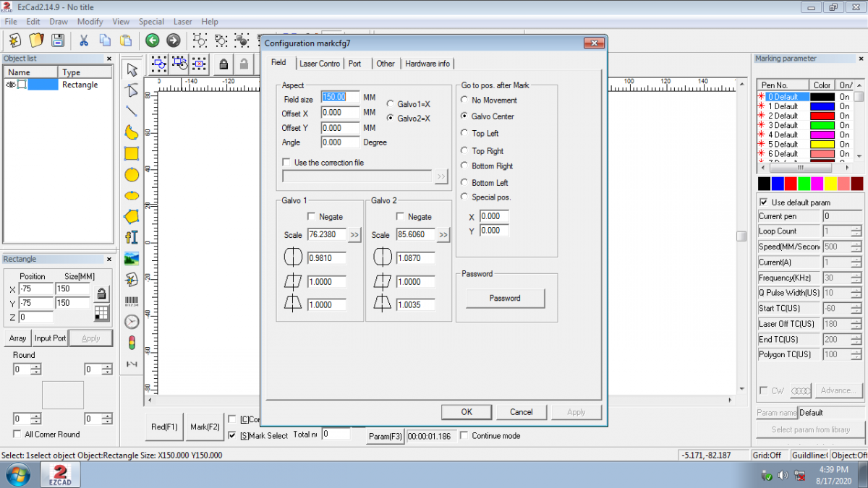Click the Field size input field
Image resolution: width=868 pixels, height=488 pixels.
click(x=340, y=97)
